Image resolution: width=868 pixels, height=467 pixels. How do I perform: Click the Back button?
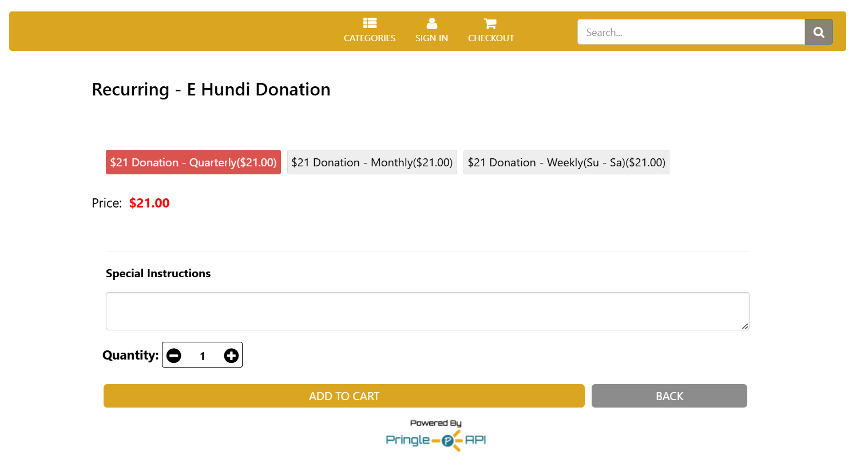click(669, 396)
